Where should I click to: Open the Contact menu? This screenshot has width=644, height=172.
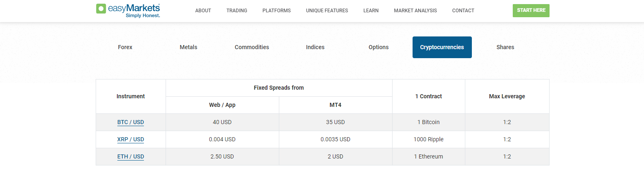pos(463,11)
